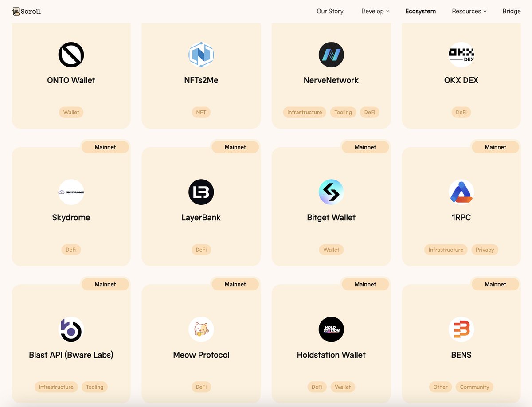The width and height of the screenshot is (532, 407).
Task: Click Tooling tag on NerveNetwork card
Action: (343, 112)
